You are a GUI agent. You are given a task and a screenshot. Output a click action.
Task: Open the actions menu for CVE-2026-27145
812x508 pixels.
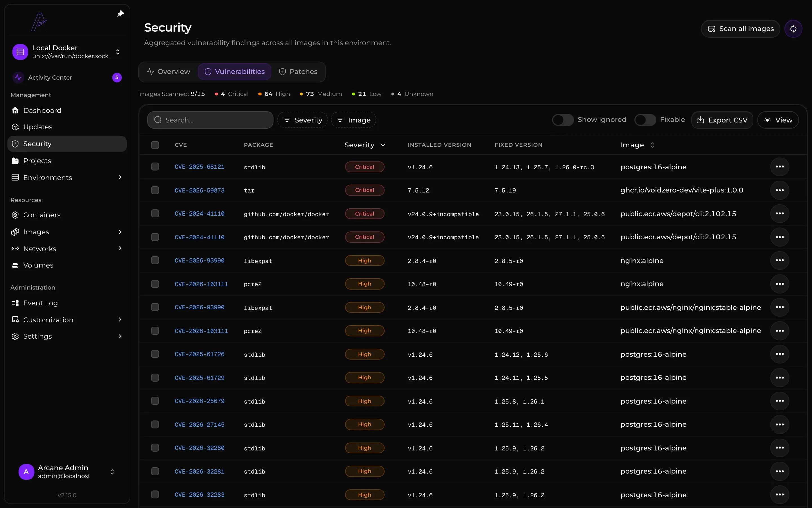tap(780, 424)
